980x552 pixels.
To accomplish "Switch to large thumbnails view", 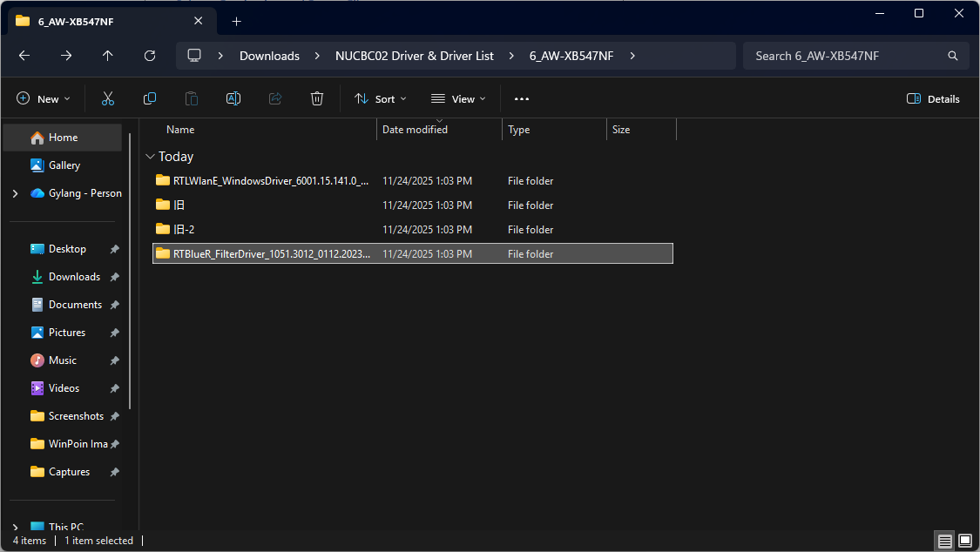I will (x=964, y=541).
